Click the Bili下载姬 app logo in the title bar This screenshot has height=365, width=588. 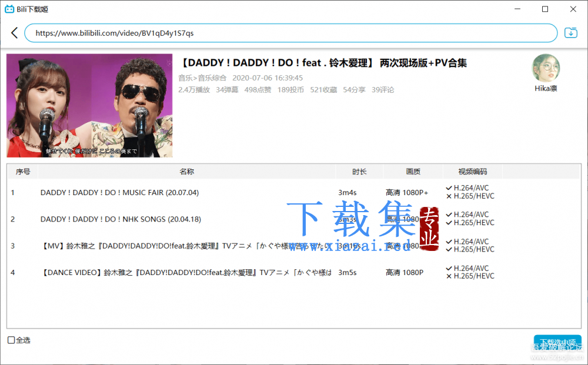click(x=9, y=9)
